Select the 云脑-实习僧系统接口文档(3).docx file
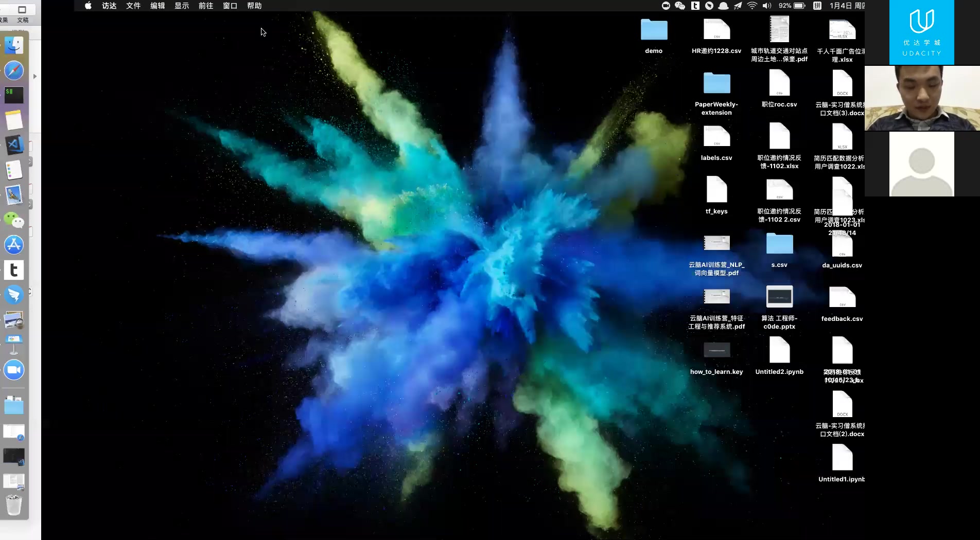Screen dimensions: 980x540 click(842, 83)
